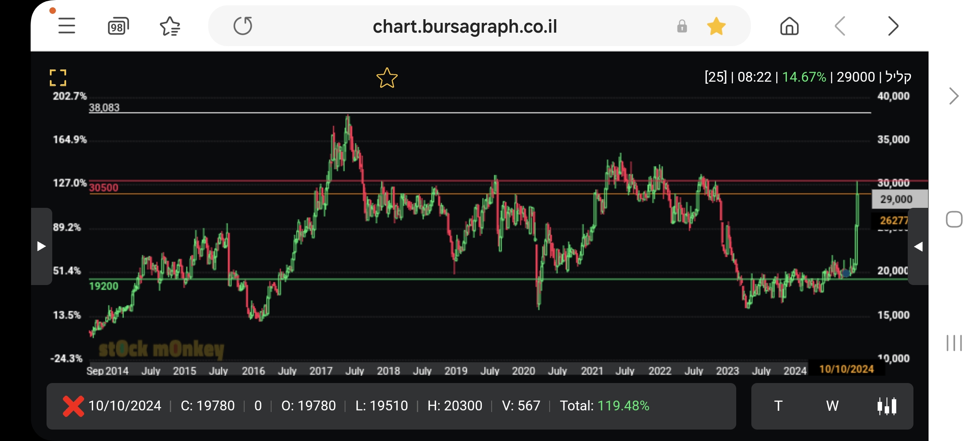Click the 10/10/2024 date marker on axis

[x=846, y=369]
